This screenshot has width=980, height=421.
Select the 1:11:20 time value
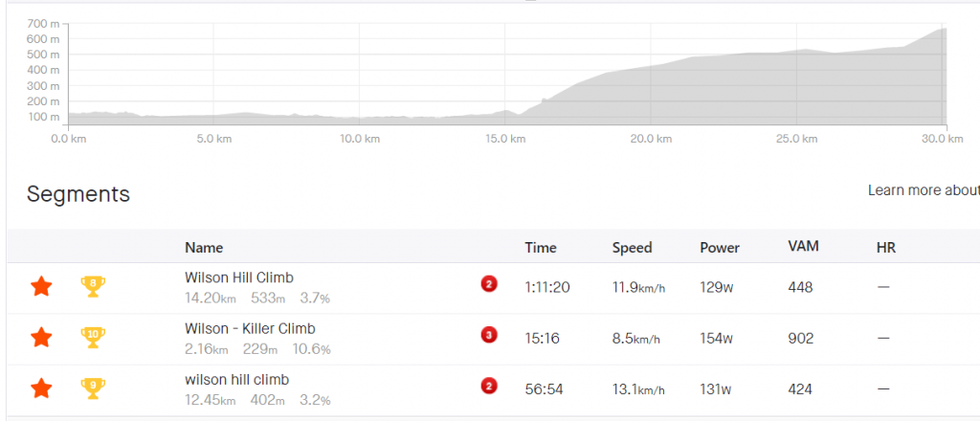point(546,287)
